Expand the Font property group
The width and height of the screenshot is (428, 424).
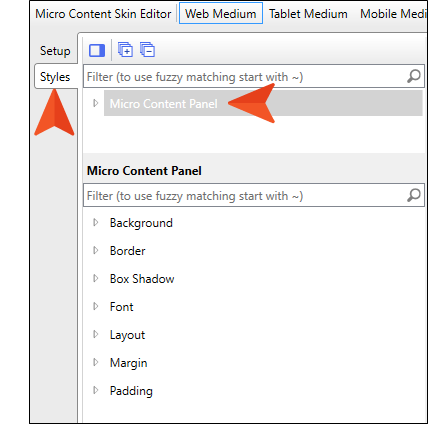click(96, 307)
